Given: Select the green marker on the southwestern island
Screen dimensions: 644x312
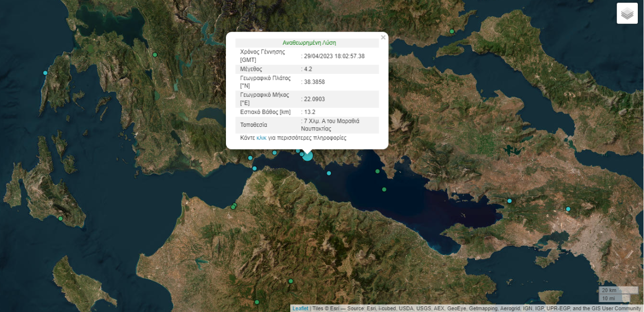Looking at the screenshot, I should pos(60,218).
